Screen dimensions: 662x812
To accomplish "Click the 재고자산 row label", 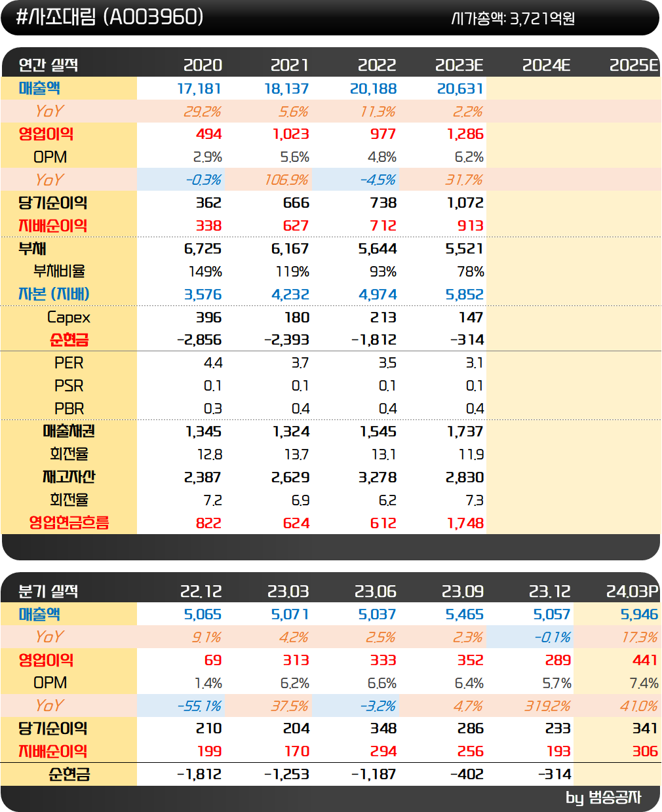I will tap(69, 476).
